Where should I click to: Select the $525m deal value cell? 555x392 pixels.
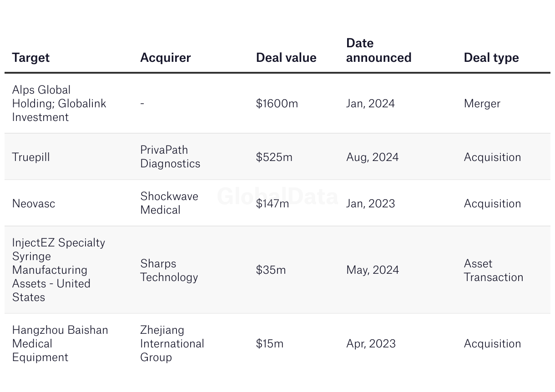point(274,157)
